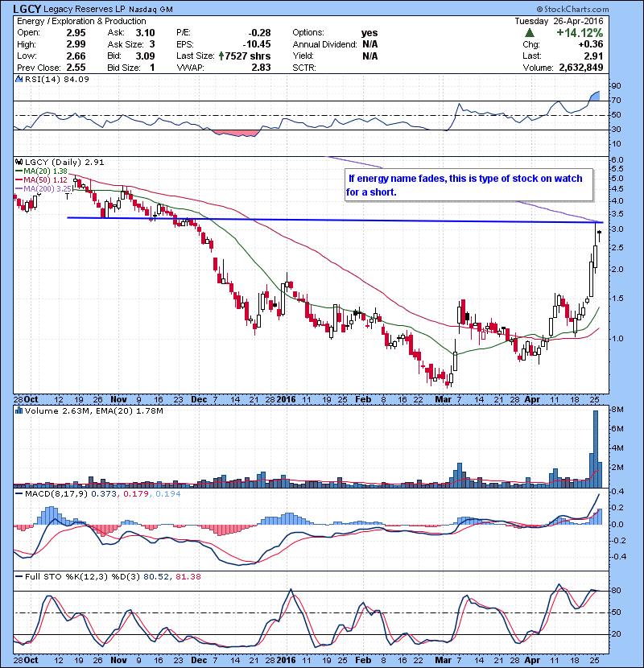Screen dimensions: 644x668
Task: Click the EPS value -10.45
Action: [257, 44]
